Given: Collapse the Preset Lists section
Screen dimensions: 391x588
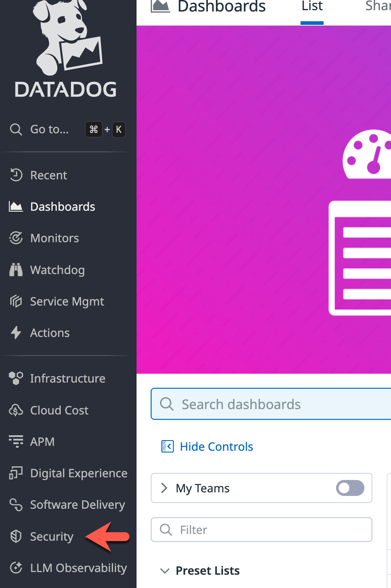Looking at the screenshot, I should [165, 571].
